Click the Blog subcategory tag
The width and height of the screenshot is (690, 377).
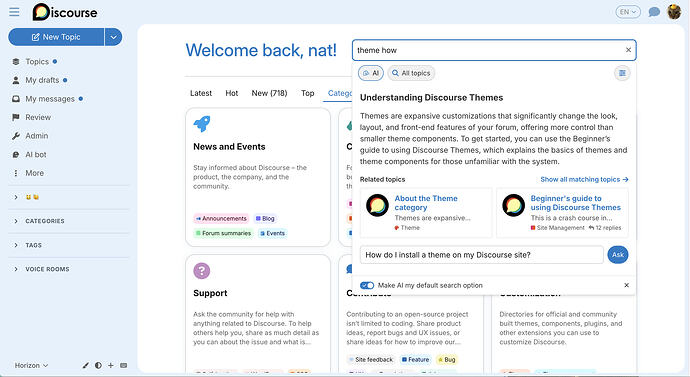265,219
